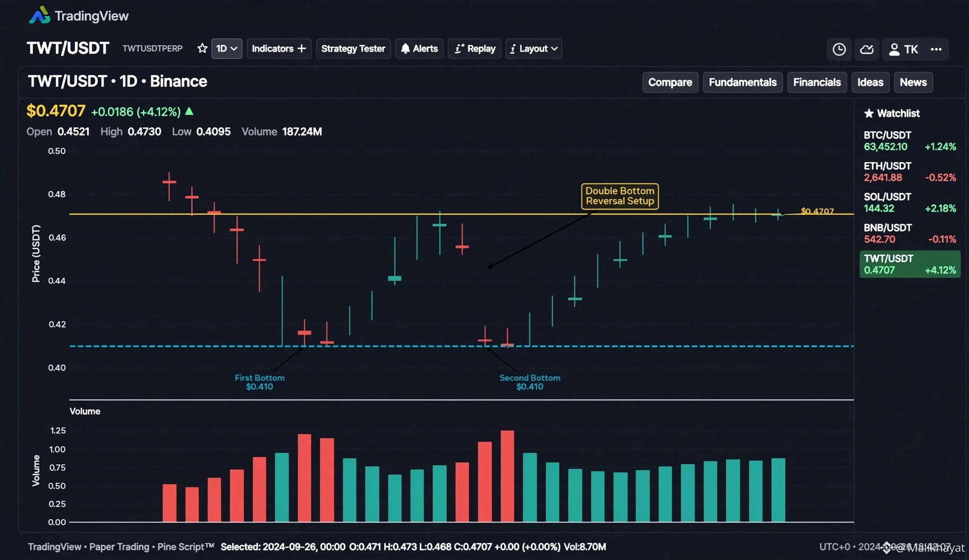Image resolution: width=969 pixels, height=560 pixels.
Task: Select highlighted TWT/USDT watchlist row
Action: (910, 264)
